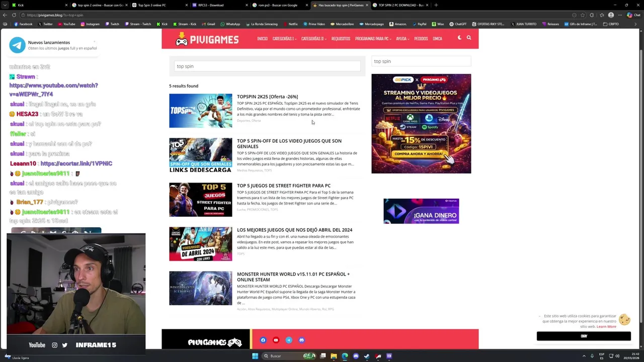
Task: Open the ¡GANA DINERO ad banner
Action: point(421,211)
